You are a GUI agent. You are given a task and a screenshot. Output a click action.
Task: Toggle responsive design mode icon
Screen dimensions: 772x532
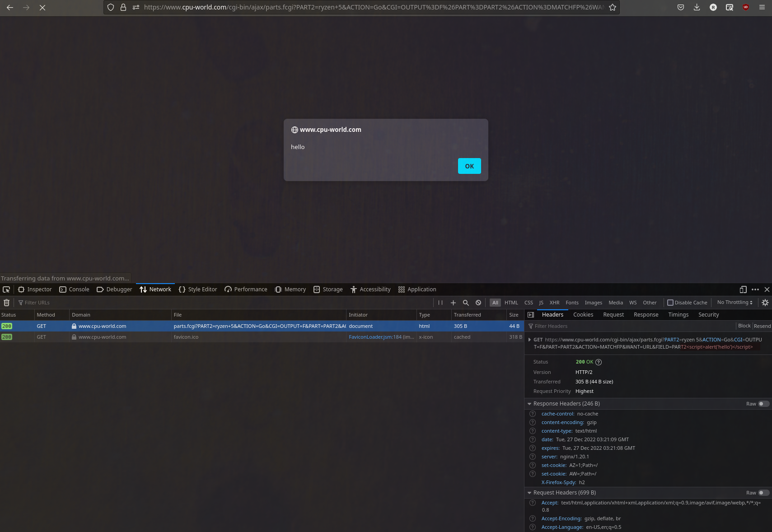point(743,289)
